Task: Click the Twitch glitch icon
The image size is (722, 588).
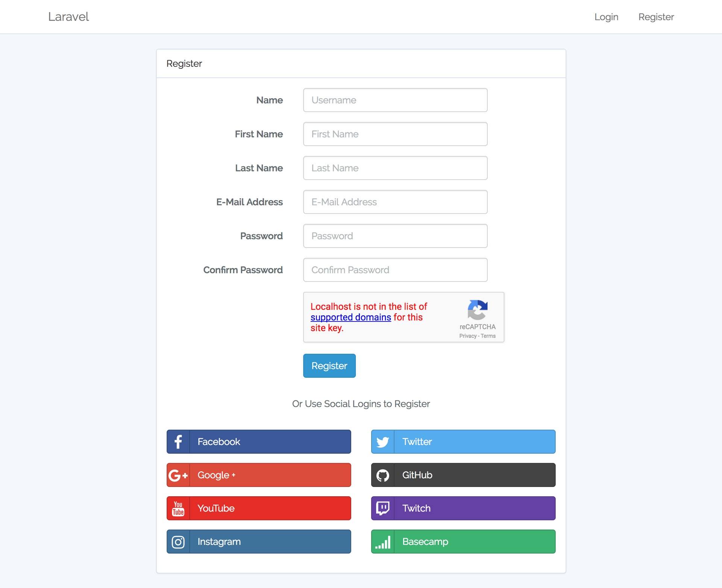Action: pyautogui.click(x=383, y=508)
